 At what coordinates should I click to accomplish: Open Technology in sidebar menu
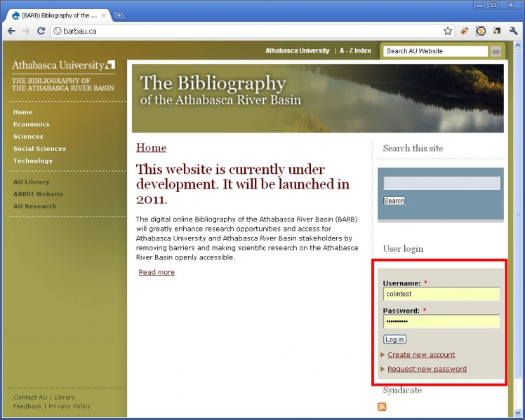tap(33, 161)
